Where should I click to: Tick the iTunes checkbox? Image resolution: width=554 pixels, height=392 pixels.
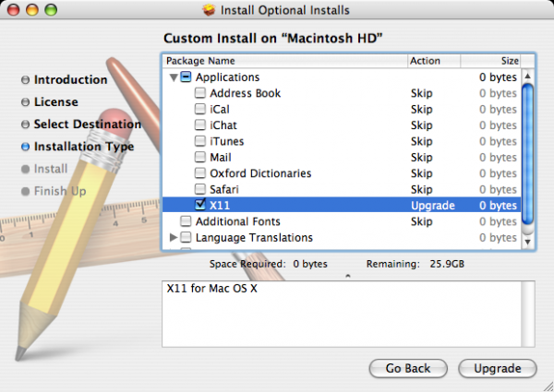tap(200, 141)
